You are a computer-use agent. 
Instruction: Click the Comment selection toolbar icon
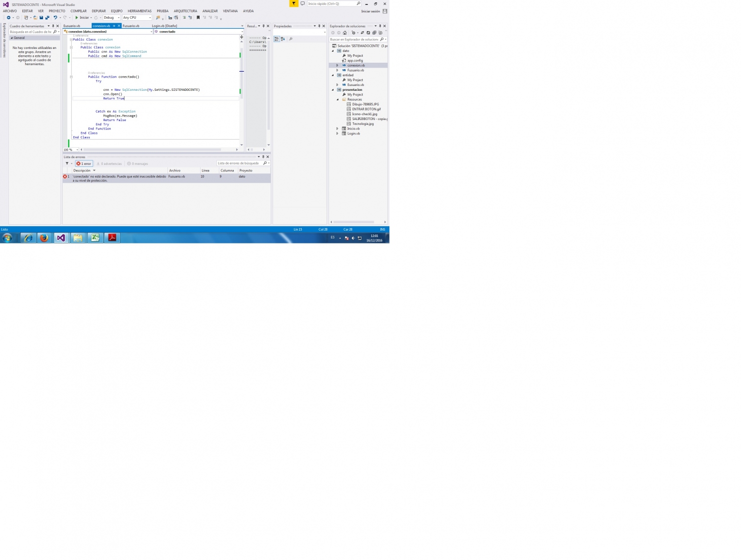coord(184,18)
